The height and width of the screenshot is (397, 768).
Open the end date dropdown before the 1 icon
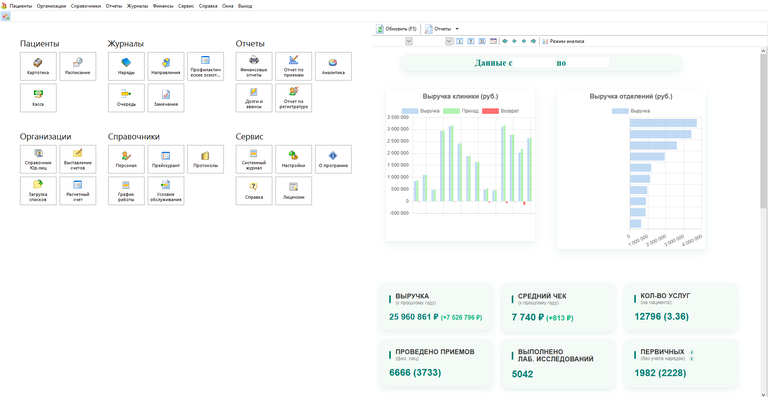[449, 42]
